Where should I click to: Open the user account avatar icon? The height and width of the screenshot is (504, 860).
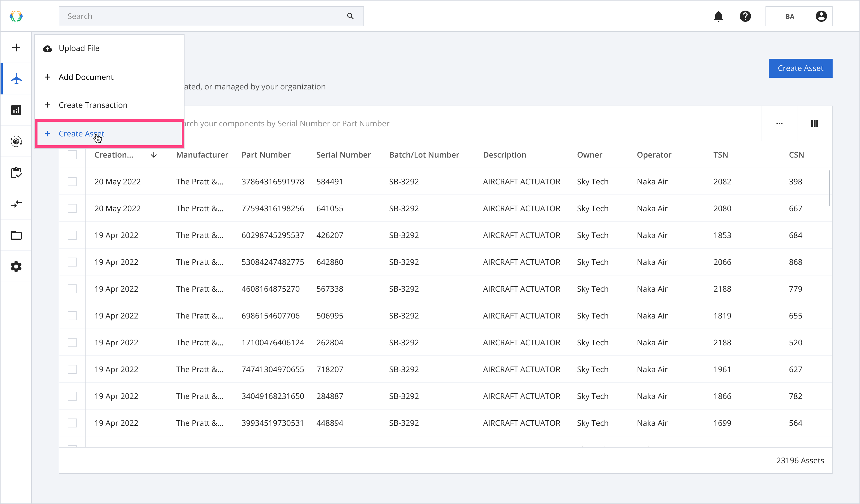click(821, 16)
